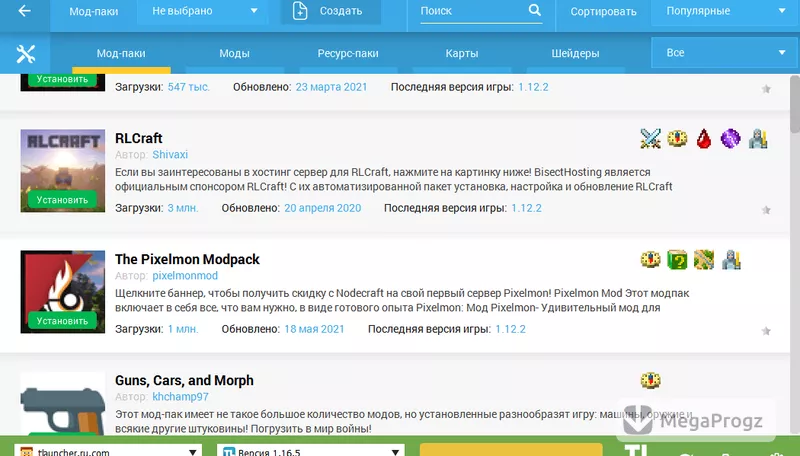The image size is (800, 456).
Task: Click RLCraft downloads count 3 млн.
Action: click(183, 208)
